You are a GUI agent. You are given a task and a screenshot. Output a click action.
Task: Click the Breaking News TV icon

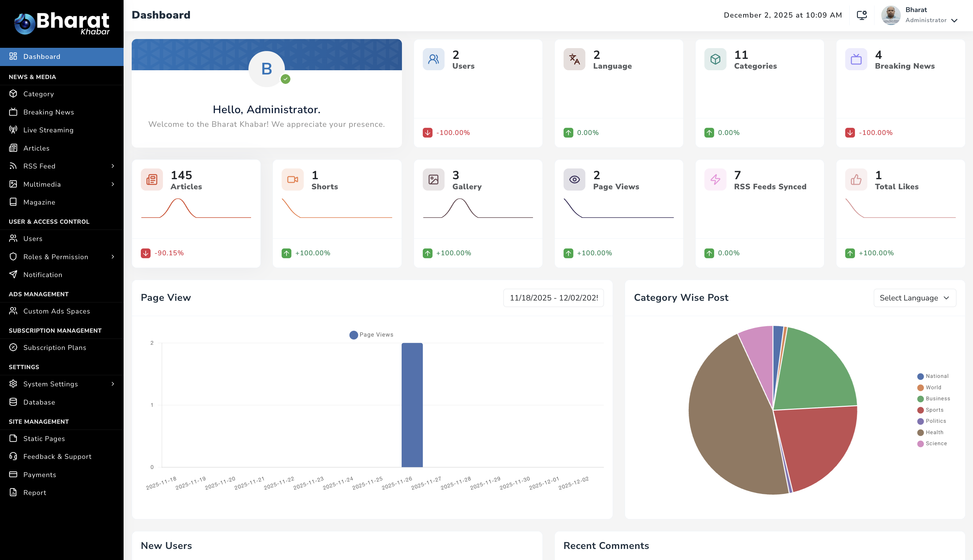856,59
